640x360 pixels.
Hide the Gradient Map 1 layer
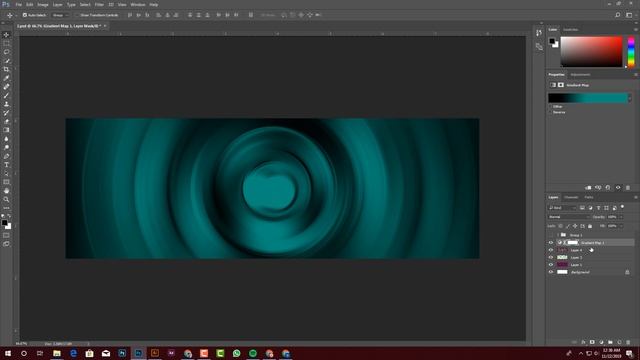coord(551,243)
